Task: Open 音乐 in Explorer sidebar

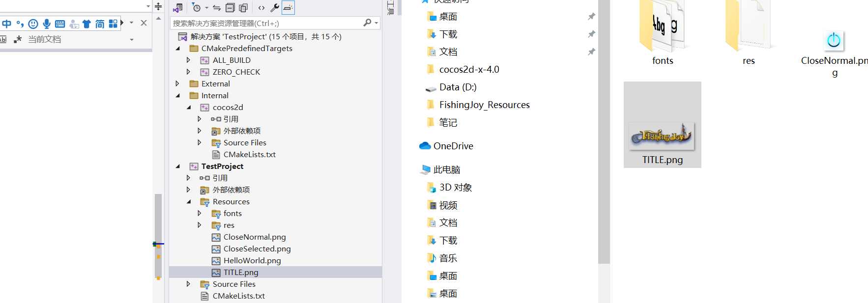Action: point(448,258)
